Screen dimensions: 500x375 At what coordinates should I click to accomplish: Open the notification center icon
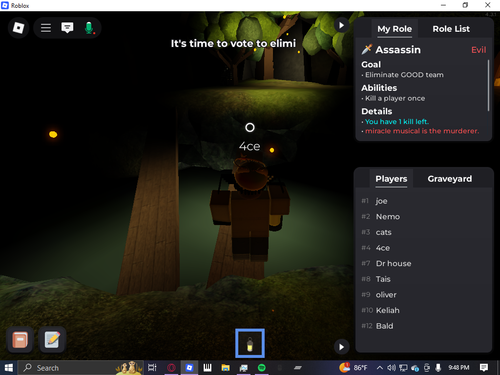[484, 368]
